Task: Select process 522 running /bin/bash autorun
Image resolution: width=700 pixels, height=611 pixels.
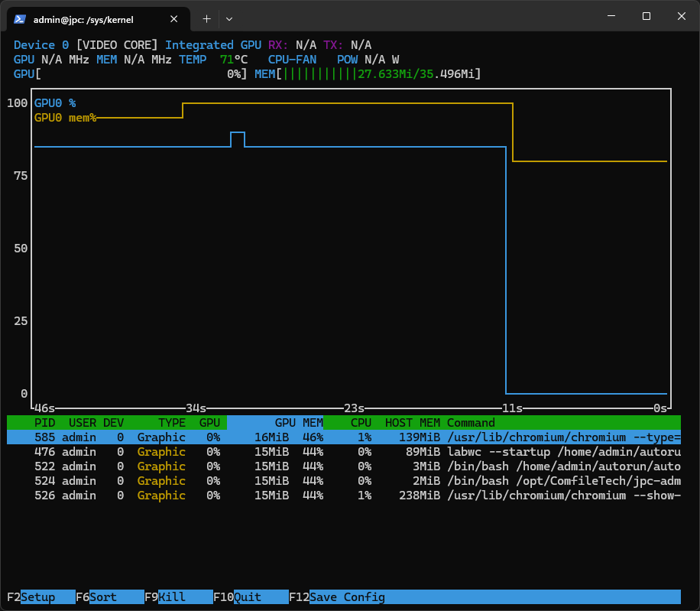Action: click(344, 466)
